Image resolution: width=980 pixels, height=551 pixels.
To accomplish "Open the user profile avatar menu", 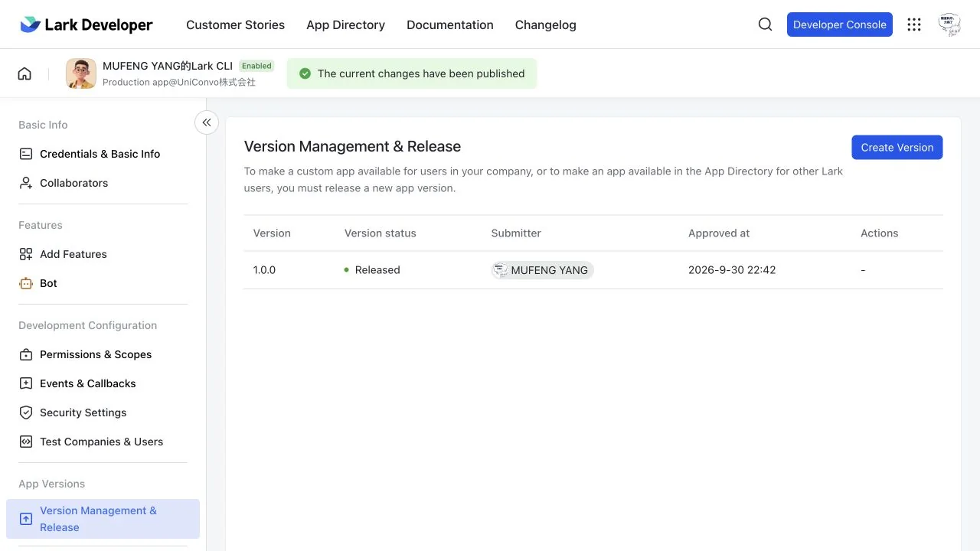I will (x=949, y=24).
